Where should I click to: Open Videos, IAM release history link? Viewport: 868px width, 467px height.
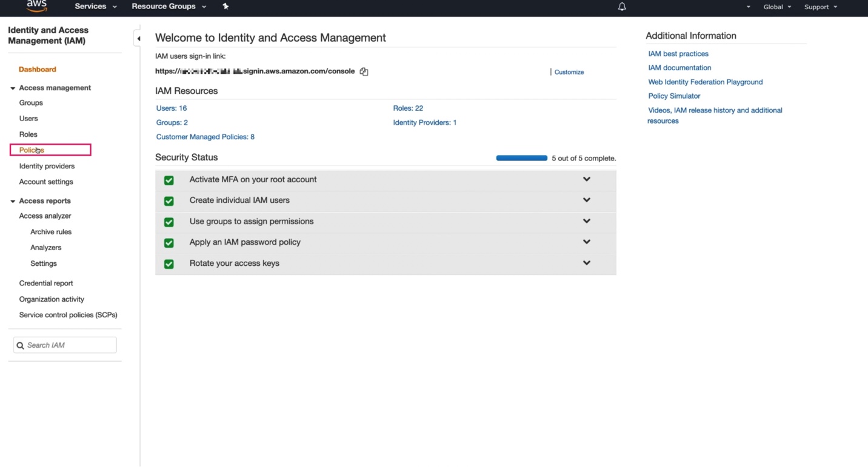pos(715,116)
